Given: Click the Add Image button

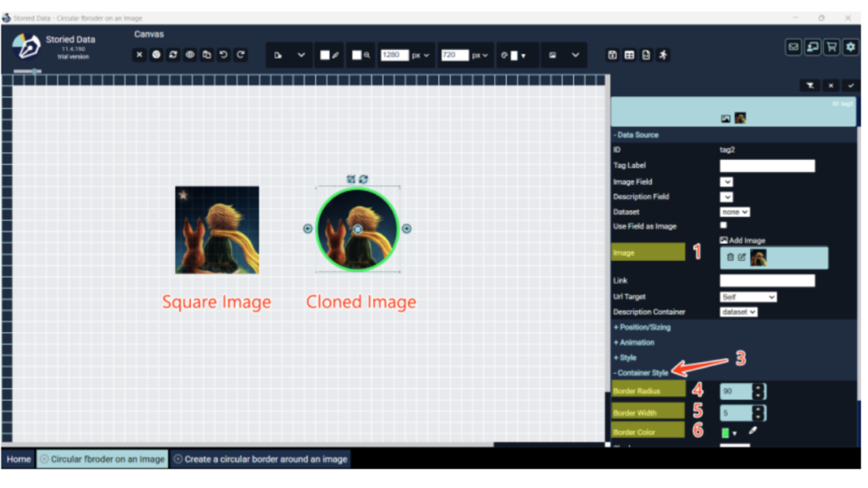Looking at the screenshot, I should 743,241.
